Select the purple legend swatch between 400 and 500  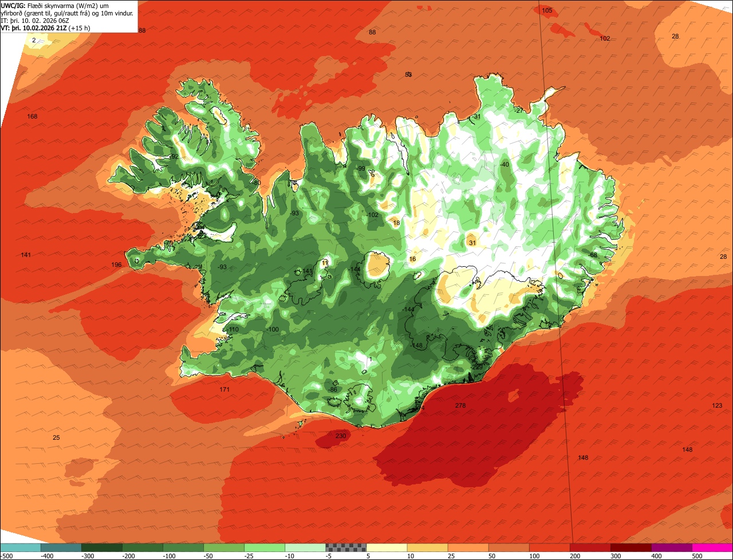pyautogui.click(x=671, y=547)
